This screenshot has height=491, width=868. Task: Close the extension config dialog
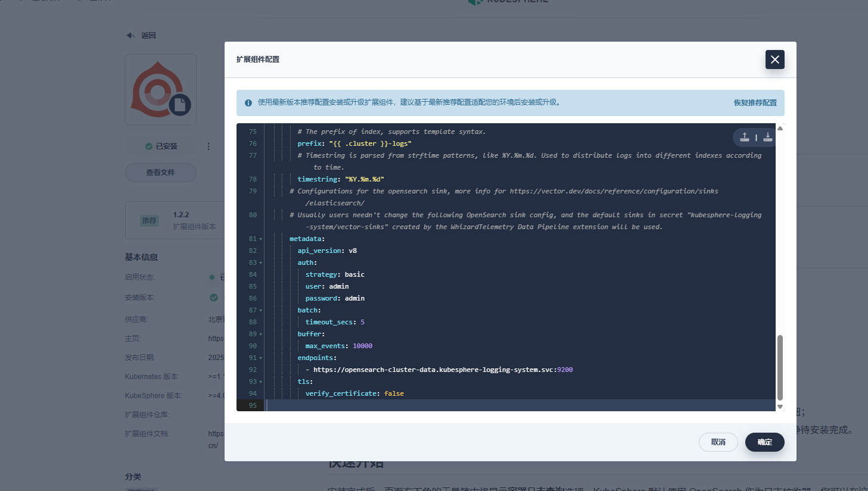pos(774,60)
